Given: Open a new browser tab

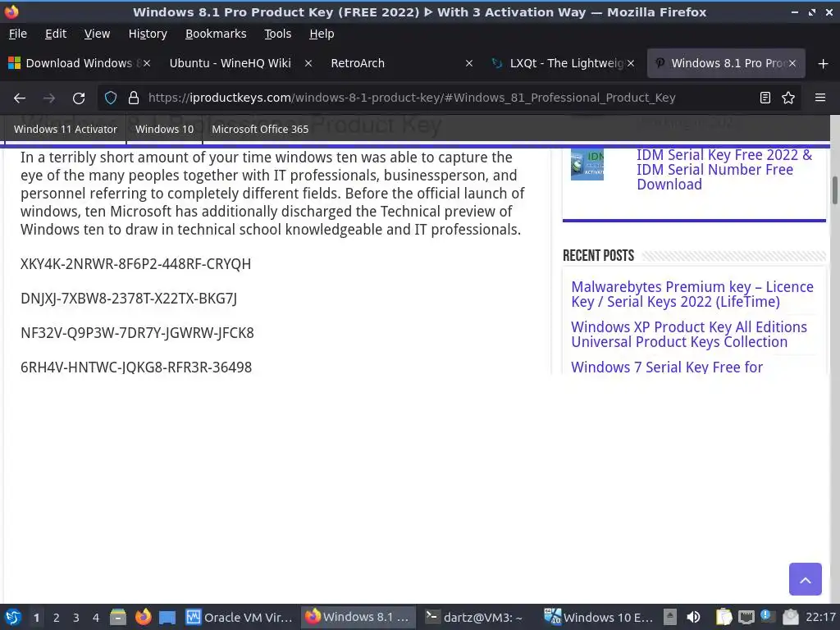Looking at the screenshot, I should (x=824, y=64).
